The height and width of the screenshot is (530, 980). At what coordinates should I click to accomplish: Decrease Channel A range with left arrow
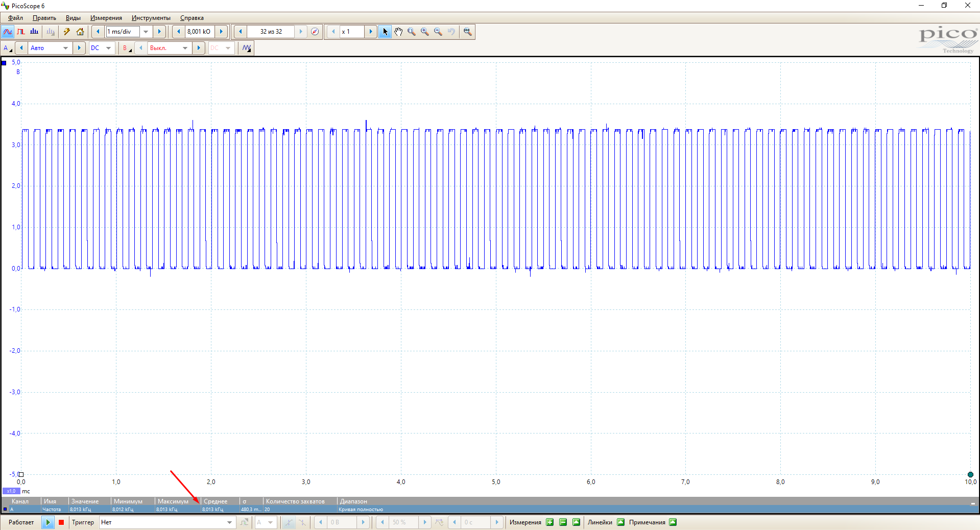click(x=21, y=48)
